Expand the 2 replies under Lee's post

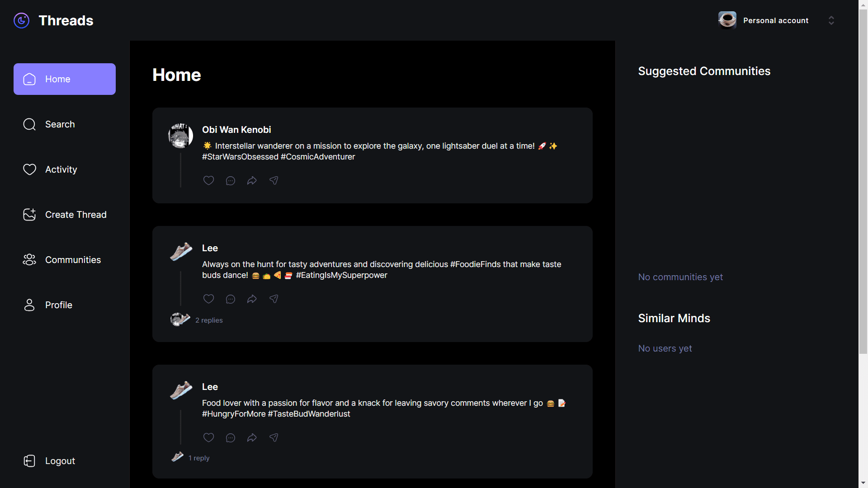coord(208,320)
